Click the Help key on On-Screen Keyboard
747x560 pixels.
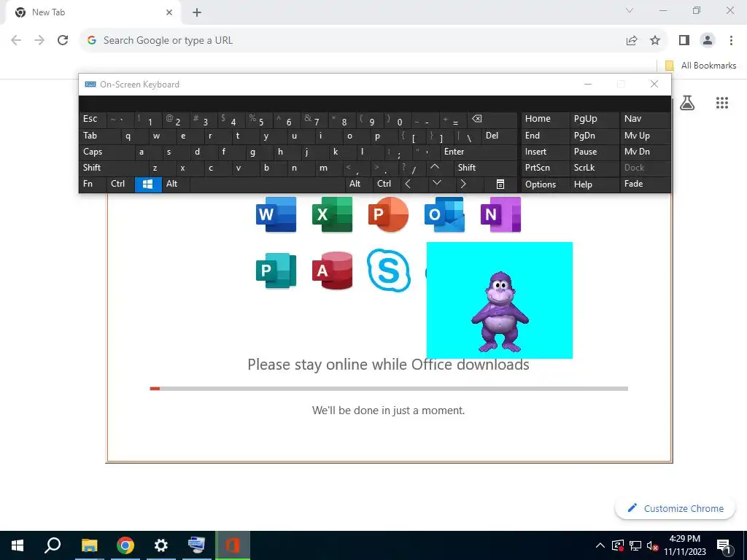[595, 184]
